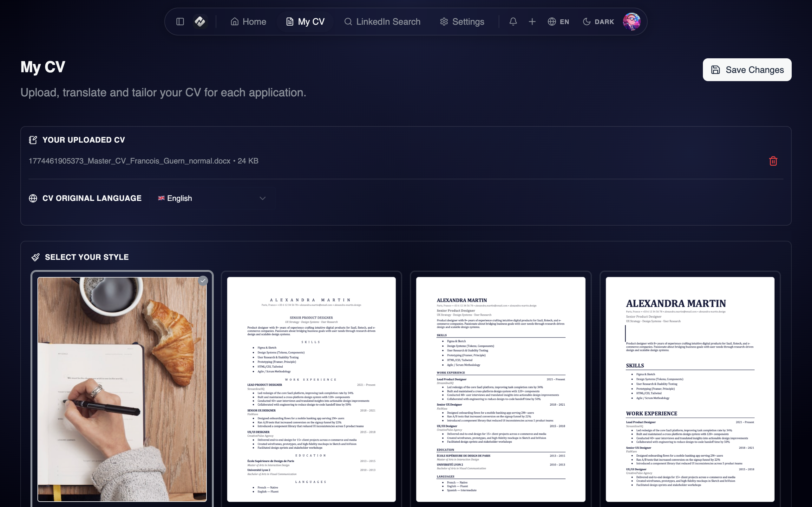Click the edit icon next to YOUR UPLOADED CV
This screenshot has height=507, width=812.
coord(33,140)
